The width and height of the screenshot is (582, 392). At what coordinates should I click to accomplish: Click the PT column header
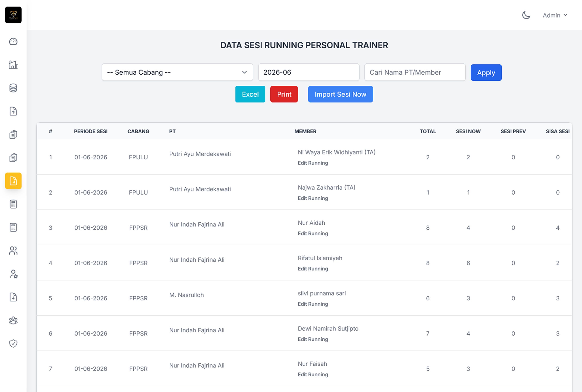point(172,131)
